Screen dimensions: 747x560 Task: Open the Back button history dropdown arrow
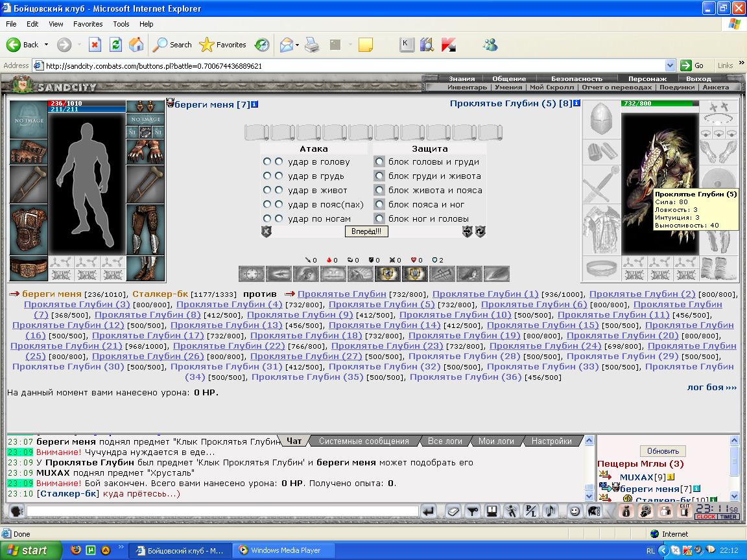pyautogui.click(x=46, y=45)
